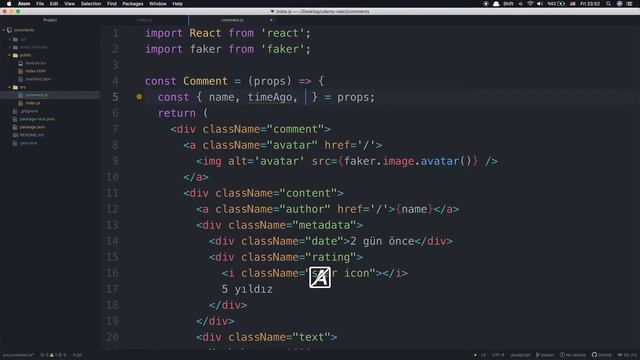This screenshot has height=360, width=640.
Task: Open Notification Center from the menu bar
Action: 630,4
